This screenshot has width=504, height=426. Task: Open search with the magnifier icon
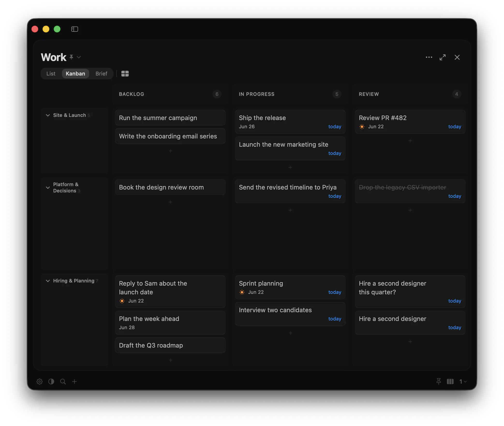click(x=63, y=382)
